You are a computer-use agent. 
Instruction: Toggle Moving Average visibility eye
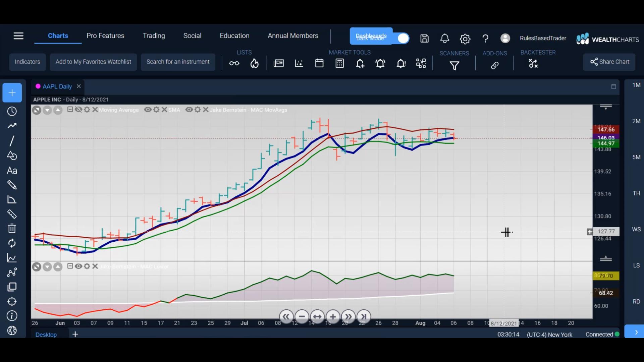point(79,110)
